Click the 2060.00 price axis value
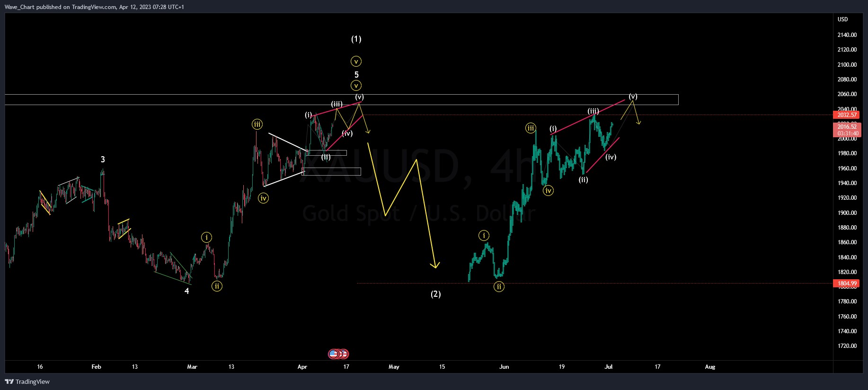Viewport: 868px width, 390px height. (x=847, y=94)
